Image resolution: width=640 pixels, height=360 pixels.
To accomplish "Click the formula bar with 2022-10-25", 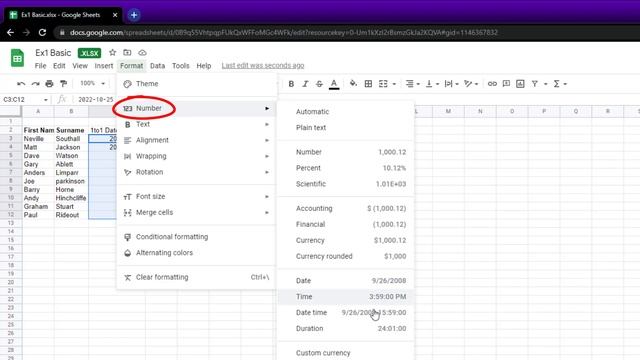I will click(96, 100).
